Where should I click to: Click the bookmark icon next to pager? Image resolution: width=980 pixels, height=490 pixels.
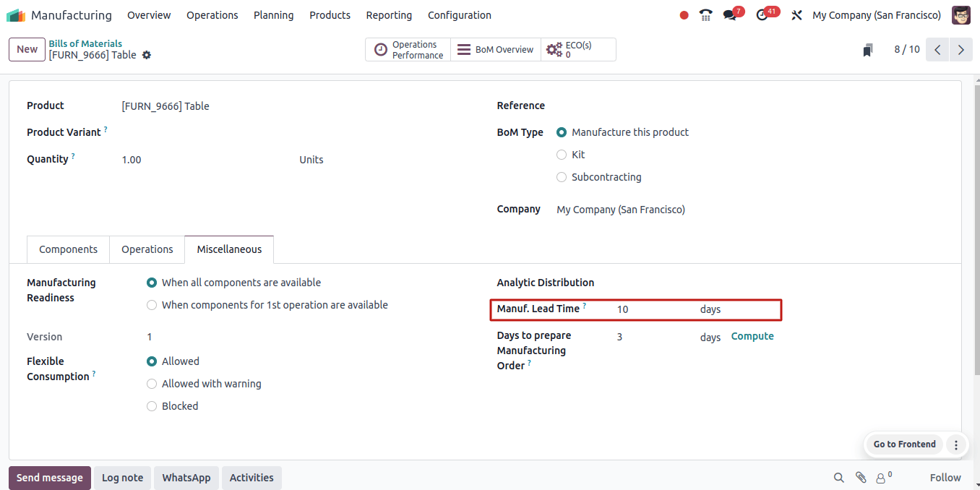click(x=868, y=50)
